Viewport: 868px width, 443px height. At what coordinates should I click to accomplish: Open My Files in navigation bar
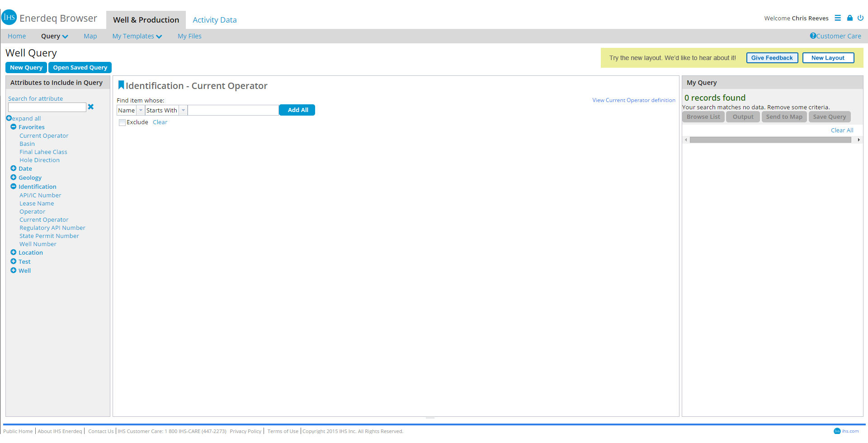pyautogui.click(x=189, y=36)
